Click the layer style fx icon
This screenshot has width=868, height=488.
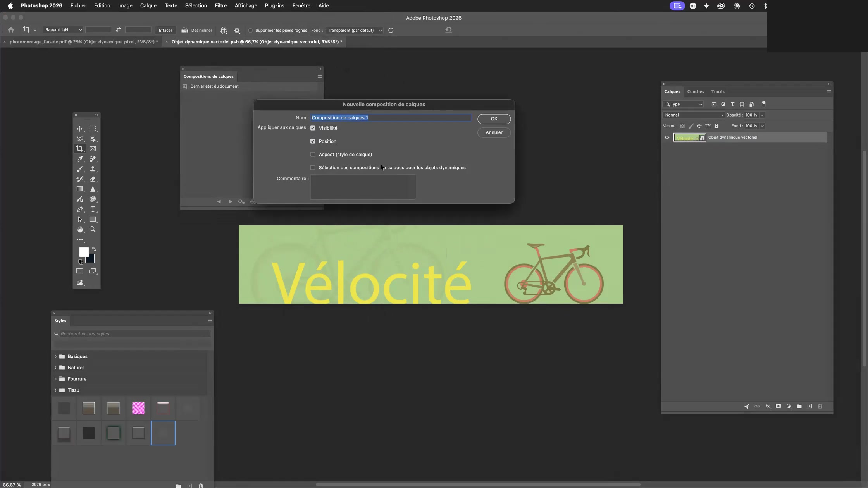pyautogui.click(x=768, y=406)
